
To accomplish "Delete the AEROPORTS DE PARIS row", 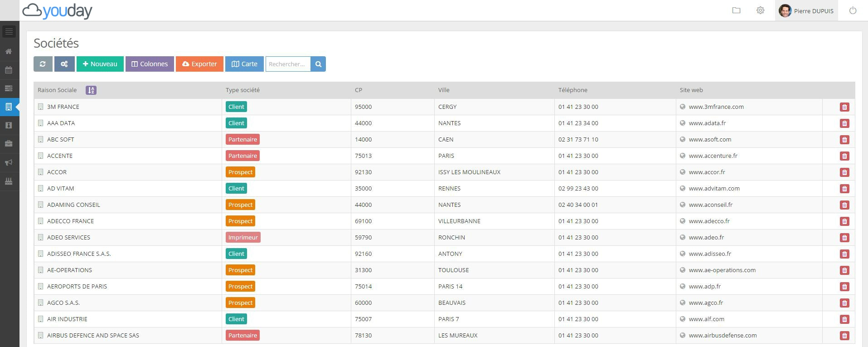I will [844, 287].
